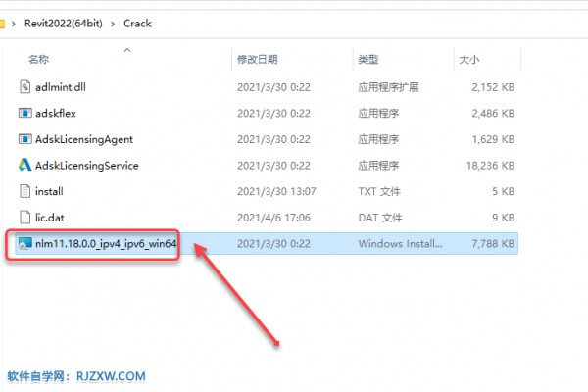Image resolution: width=588 pixels, height=392 pixels.
Task: Click the AdskLicensingAgent application icon
Action: pyautogui.click(x=25, y=139)
